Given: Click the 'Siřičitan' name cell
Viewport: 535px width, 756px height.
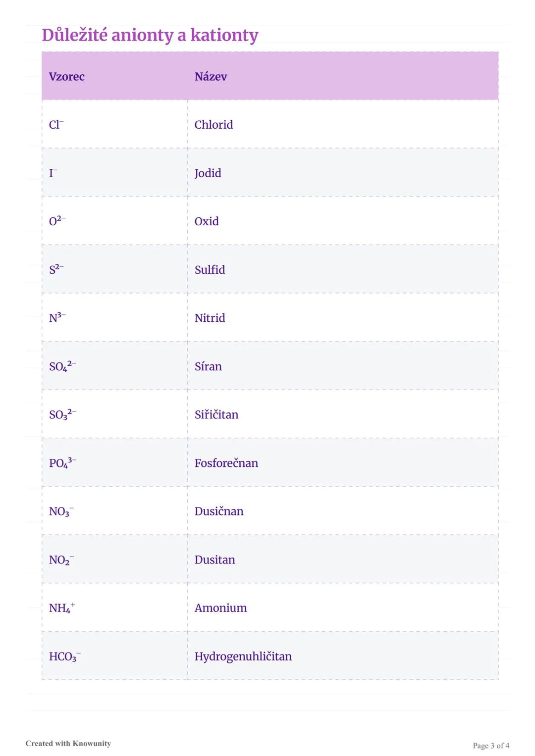Looking at the screenshot, I should (216, 414).
